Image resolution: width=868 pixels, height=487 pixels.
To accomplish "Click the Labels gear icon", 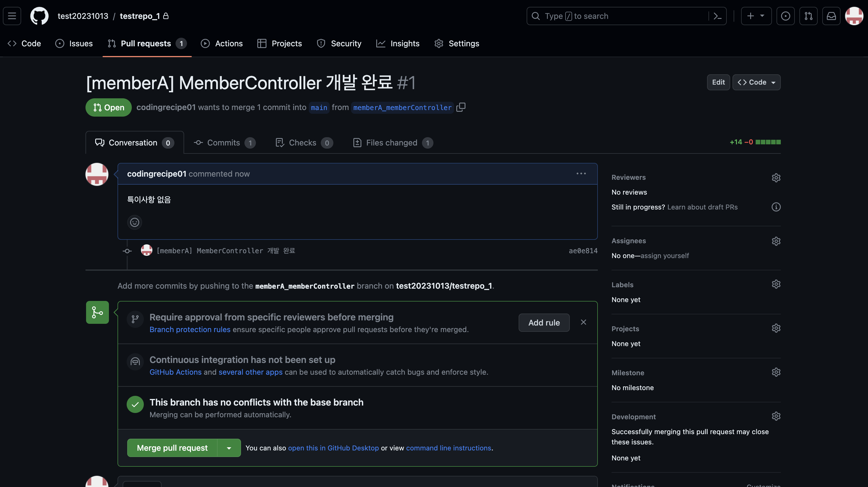I will pyautogui.click(x=776, y=284).
